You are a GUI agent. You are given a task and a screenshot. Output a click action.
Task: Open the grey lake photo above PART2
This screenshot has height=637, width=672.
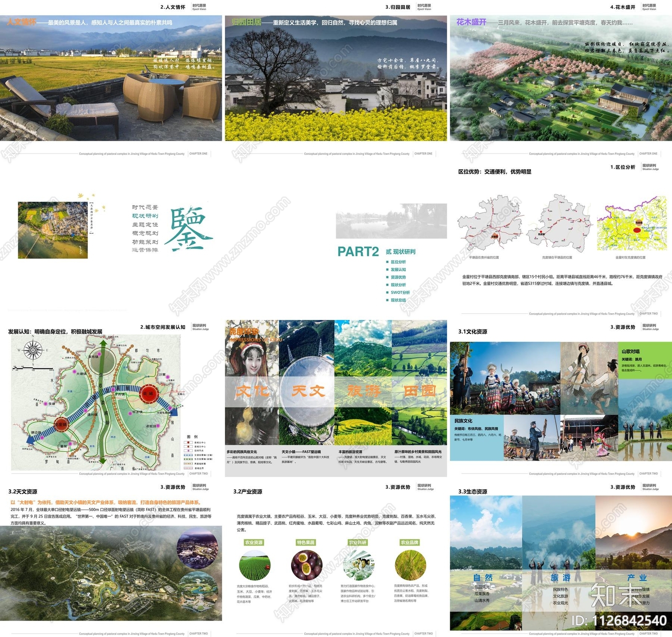(391, 221)
